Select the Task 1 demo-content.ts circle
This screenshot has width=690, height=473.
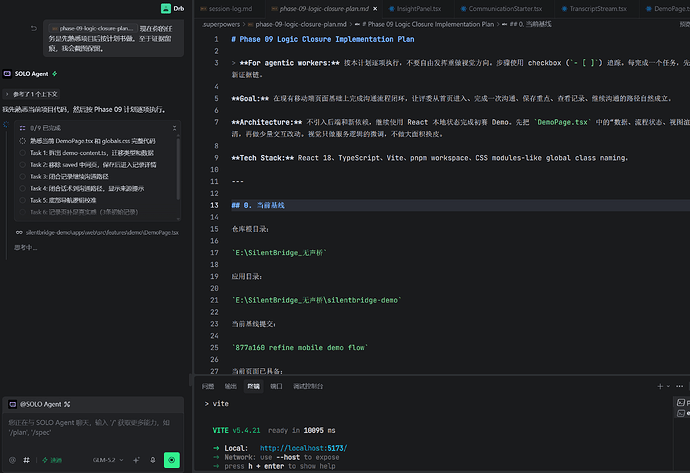pos(22,153)
